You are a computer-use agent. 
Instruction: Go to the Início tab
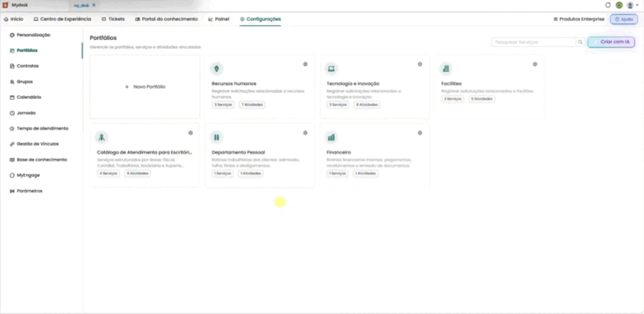(x=14, y=19)
